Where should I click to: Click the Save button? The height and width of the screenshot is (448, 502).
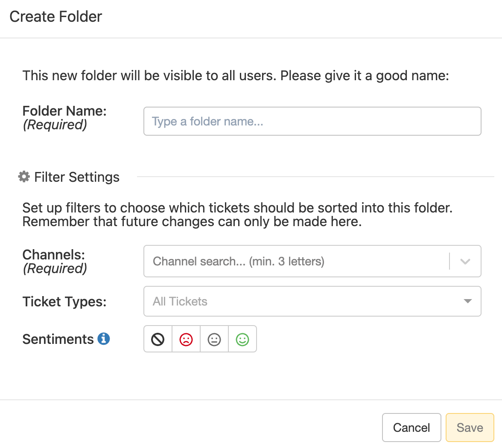(470, 428)
